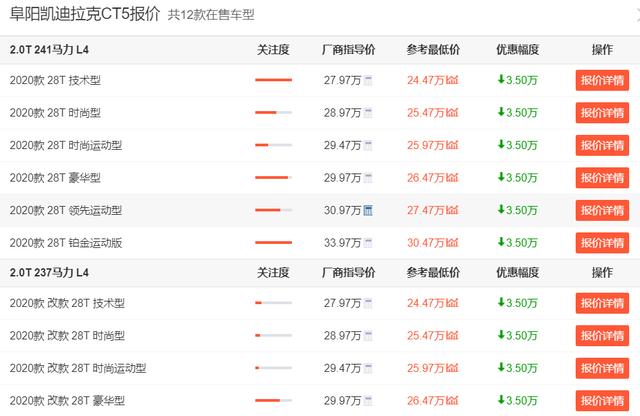Open model link 2020款 28T 时尚运动型 (241马力)
This screenshot has height=416, width=640.
click(66, 145)
